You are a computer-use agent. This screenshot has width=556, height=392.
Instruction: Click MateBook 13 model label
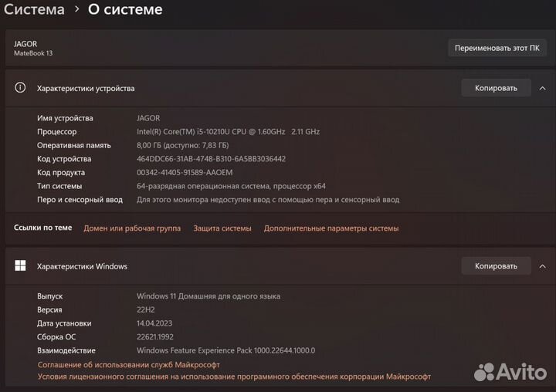click(x=33, y=53)
